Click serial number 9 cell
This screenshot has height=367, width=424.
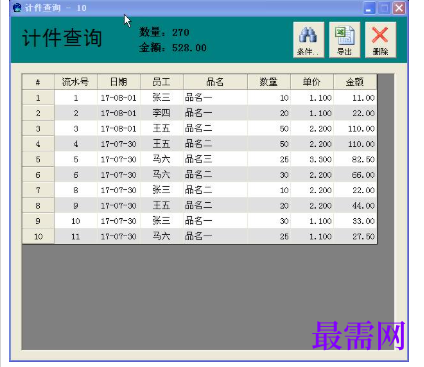[x=76, y=205]
